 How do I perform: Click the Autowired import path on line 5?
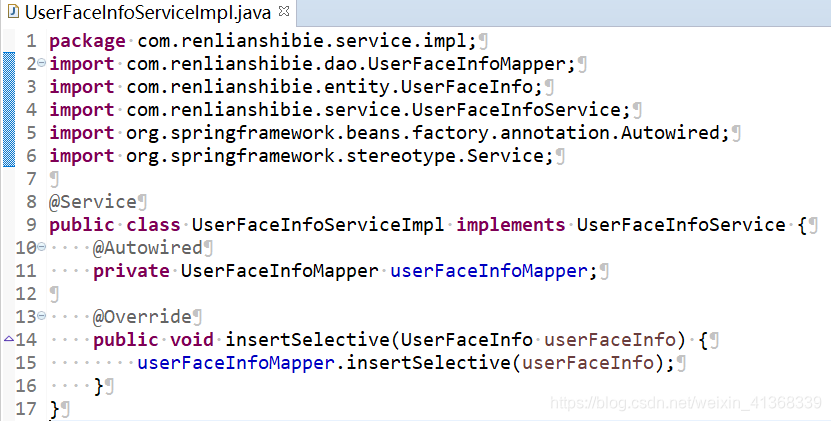click(423, 133)
